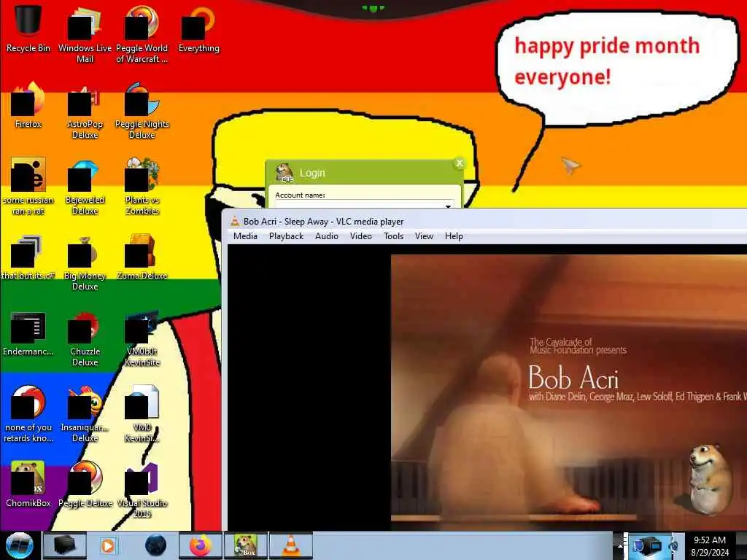Open VLC View menu
This screenshot has height=560, width=747.
[x=424, y=236]
